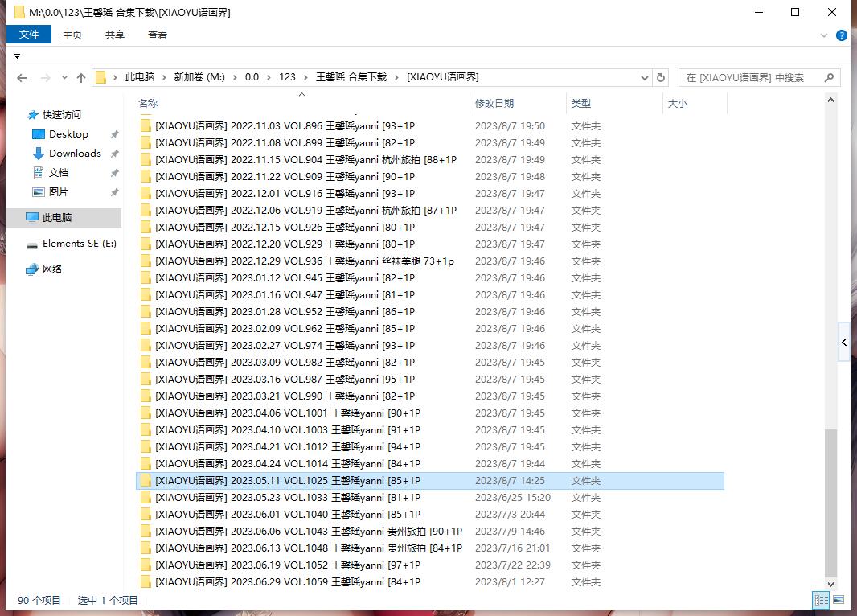Click the Back navigation arrow
The height and width of the screenshot is (616, 857).
[x=22, y=78]
